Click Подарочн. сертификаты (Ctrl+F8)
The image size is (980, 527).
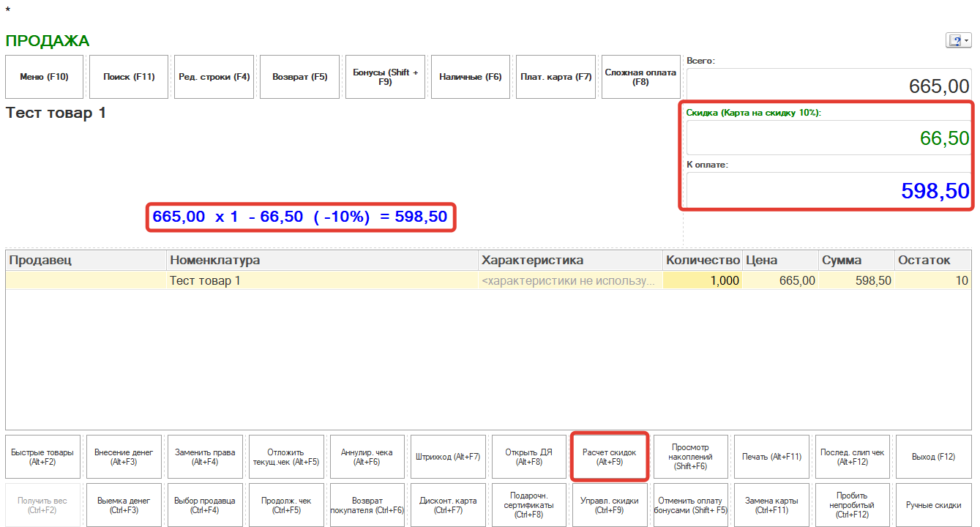(528, 505)
